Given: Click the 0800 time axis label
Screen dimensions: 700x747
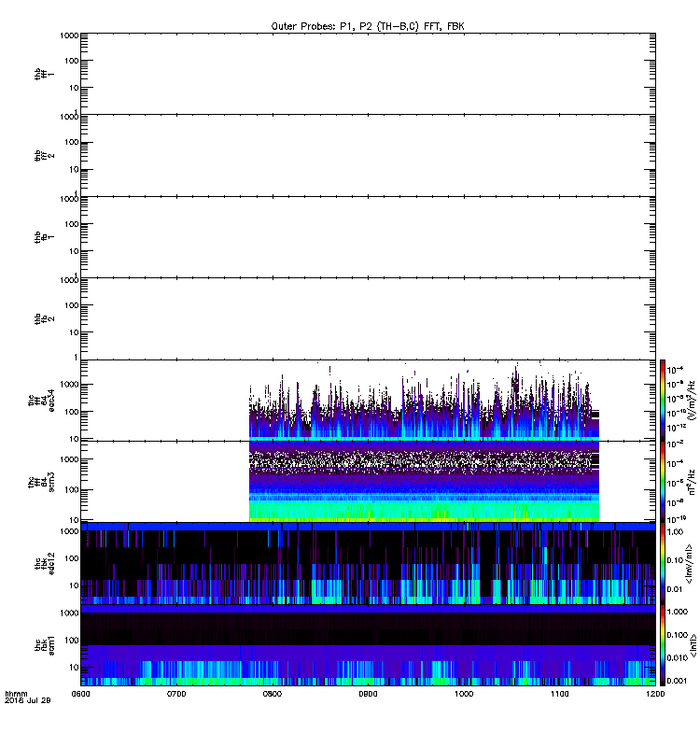Looking at the screenshot, I should 273,694.
